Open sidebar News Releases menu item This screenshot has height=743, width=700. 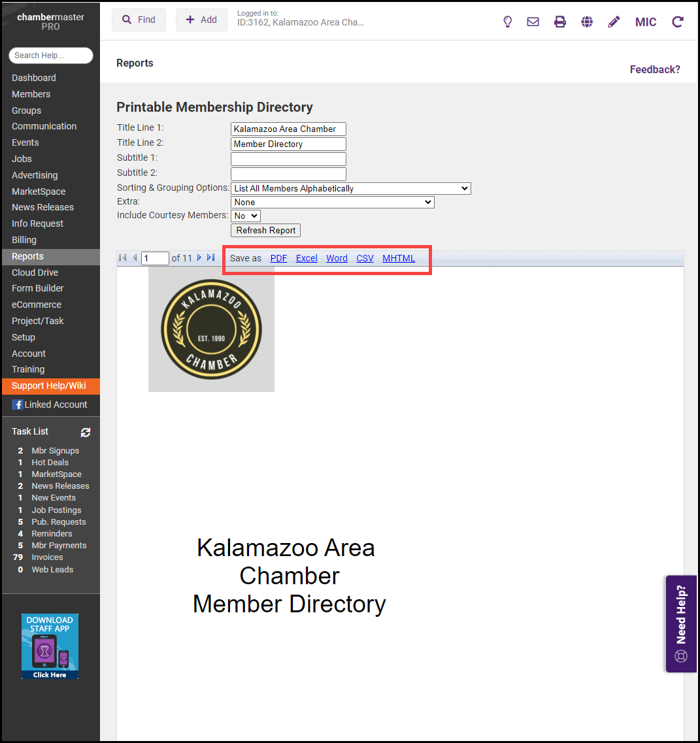point(42,207)
